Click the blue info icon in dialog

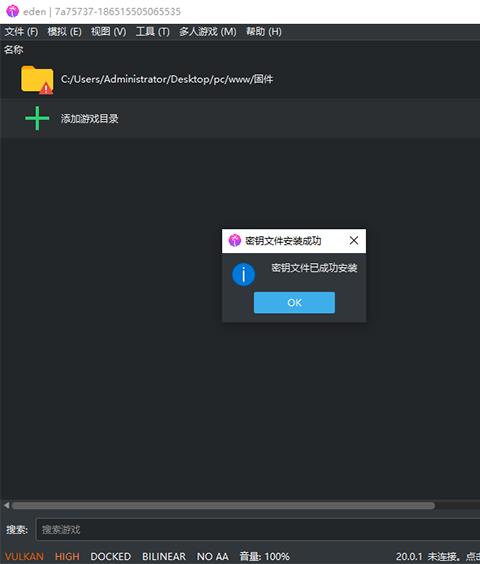pyautogui.click(x=243, y=274)
